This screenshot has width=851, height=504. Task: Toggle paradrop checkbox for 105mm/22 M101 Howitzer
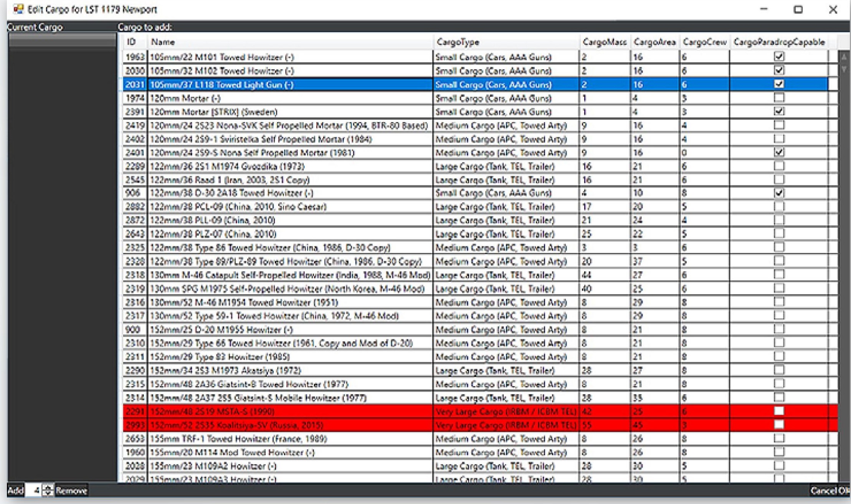click(778, 57)
